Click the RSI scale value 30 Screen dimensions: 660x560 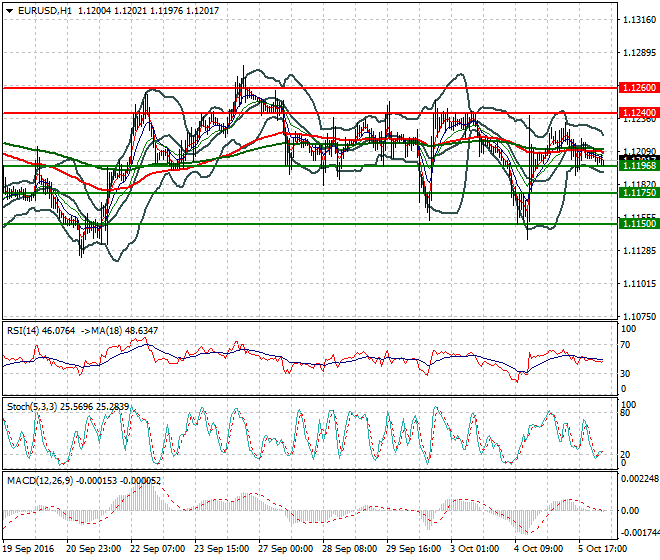(625, 373)
